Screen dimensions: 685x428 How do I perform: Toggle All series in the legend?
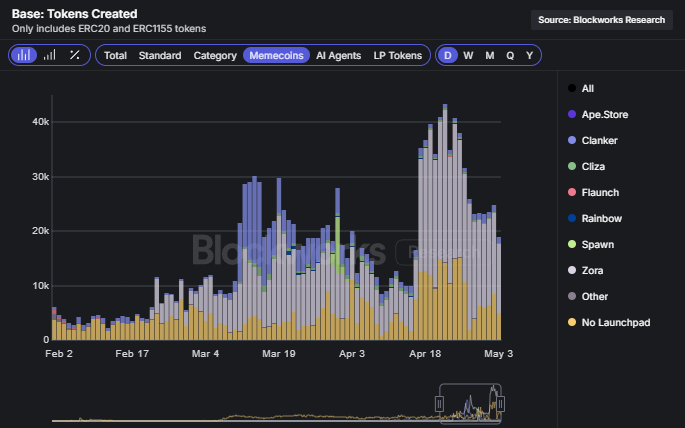point(587,88)
